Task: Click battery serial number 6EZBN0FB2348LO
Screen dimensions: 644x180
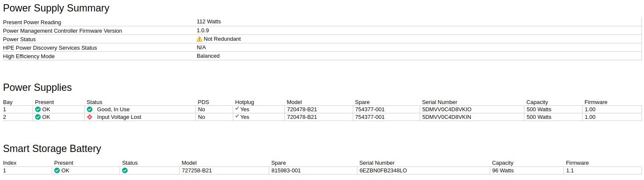Action: click(x=383, y=171)
